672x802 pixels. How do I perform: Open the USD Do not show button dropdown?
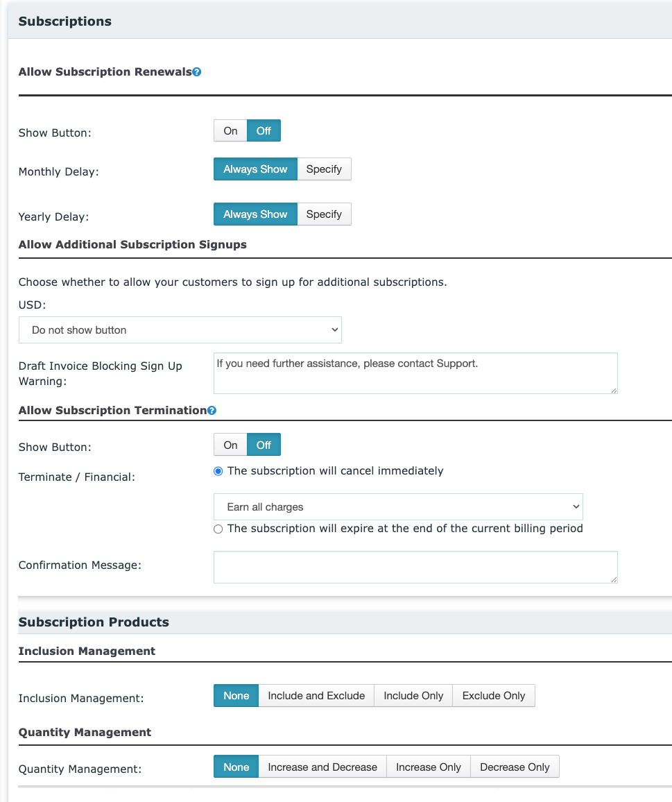(180, 330)
